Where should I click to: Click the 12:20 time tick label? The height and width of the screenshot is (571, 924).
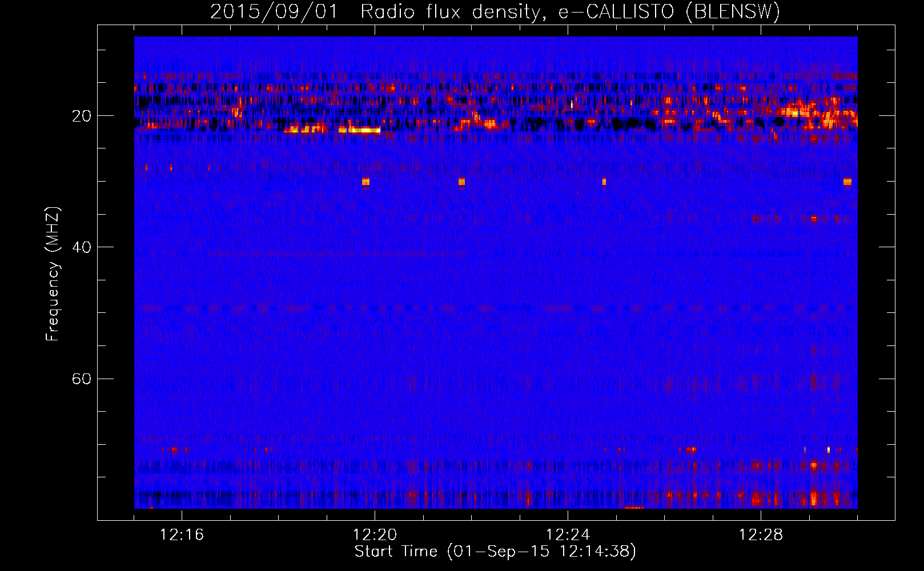click(x=375, y=535)
